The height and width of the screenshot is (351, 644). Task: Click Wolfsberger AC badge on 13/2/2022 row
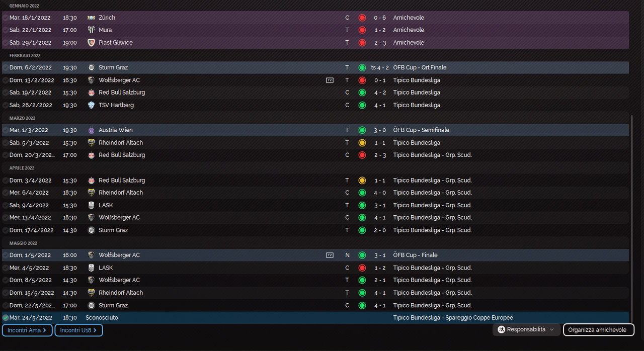click(91, 80)
